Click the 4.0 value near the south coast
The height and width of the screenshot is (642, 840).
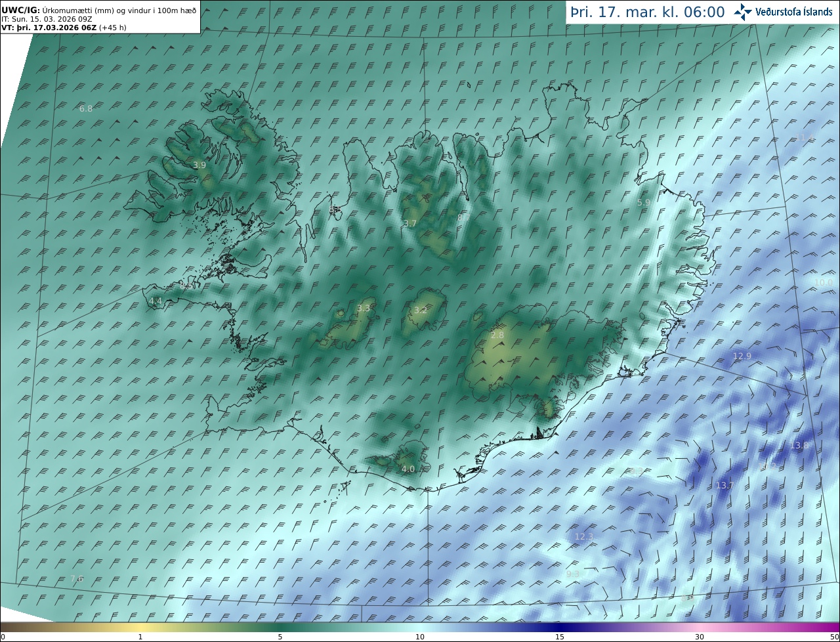click(408, 469)
